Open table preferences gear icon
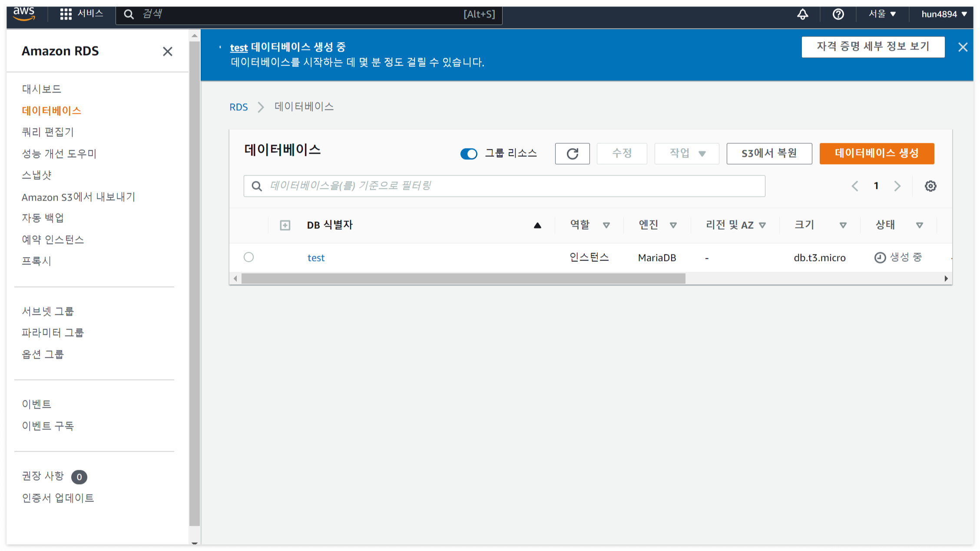Image resolution: width=980 pixels, height=551 pixels. click(x=930, y=186)
